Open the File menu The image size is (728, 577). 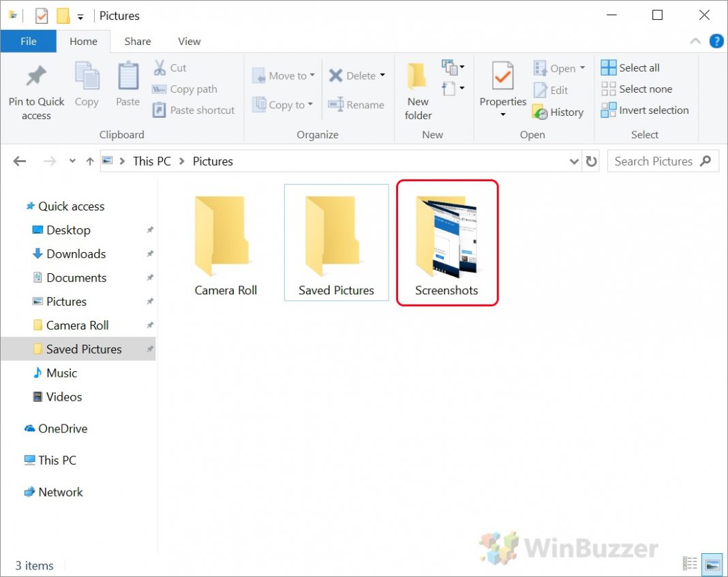pos(28,41)
